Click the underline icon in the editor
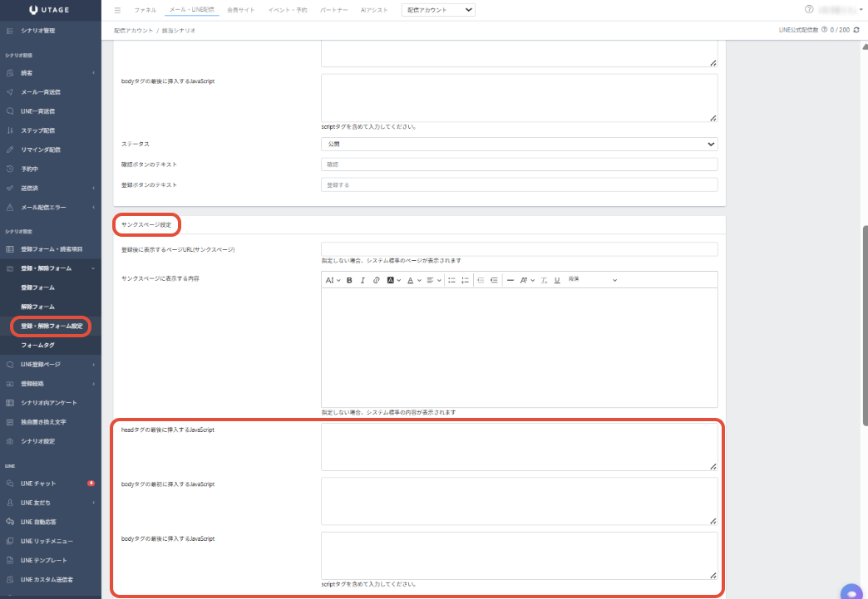This screenshot has width=868, height=599. point(556,281)
